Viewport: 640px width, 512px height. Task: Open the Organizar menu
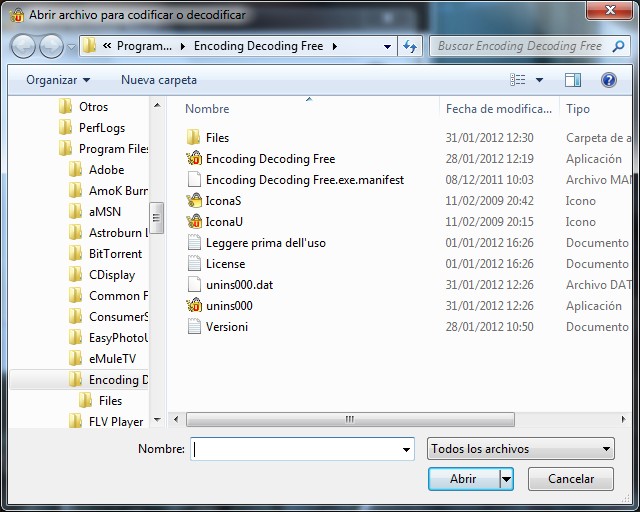(58, 80)
